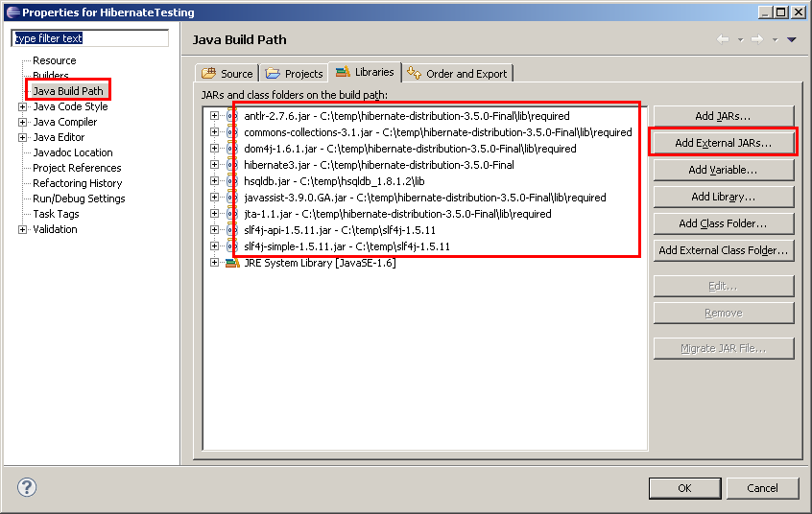Open the Order and Export tab

coord(457,74)
